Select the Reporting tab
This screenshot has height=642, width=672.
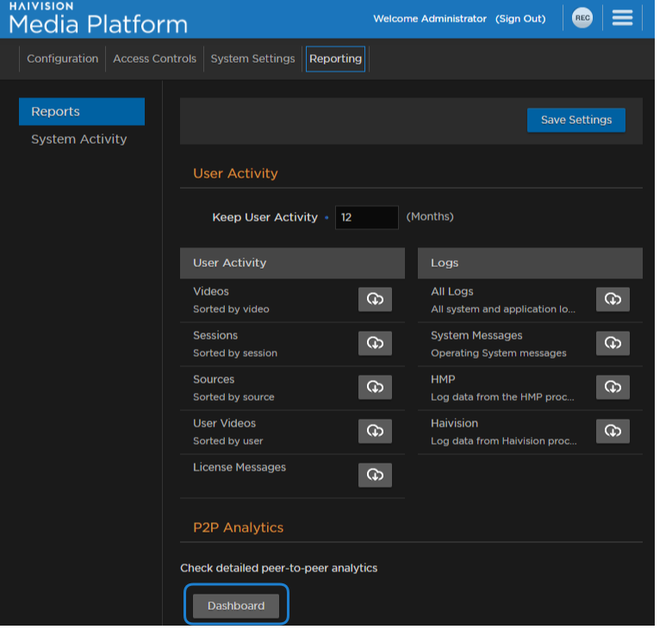(x=335, y=59)
